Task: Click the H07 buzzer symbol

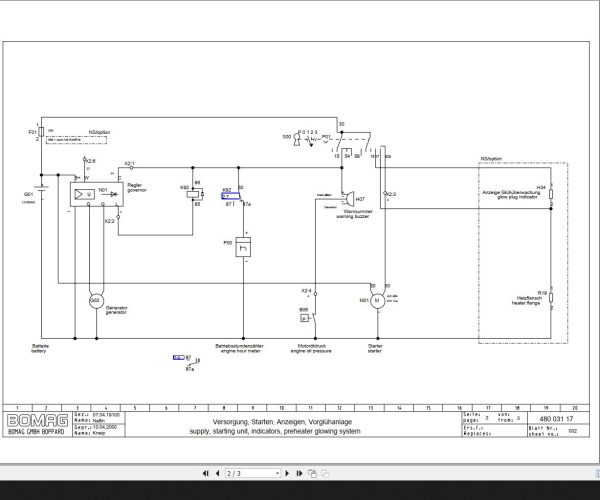Action: (348, 199)
